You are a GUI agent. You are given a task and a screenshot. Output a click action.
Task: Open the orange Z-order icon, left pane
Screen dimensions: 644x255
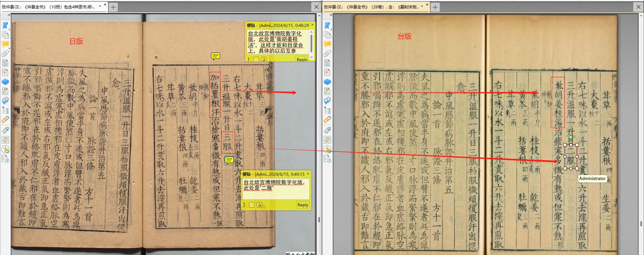click(x=5, y=140)
